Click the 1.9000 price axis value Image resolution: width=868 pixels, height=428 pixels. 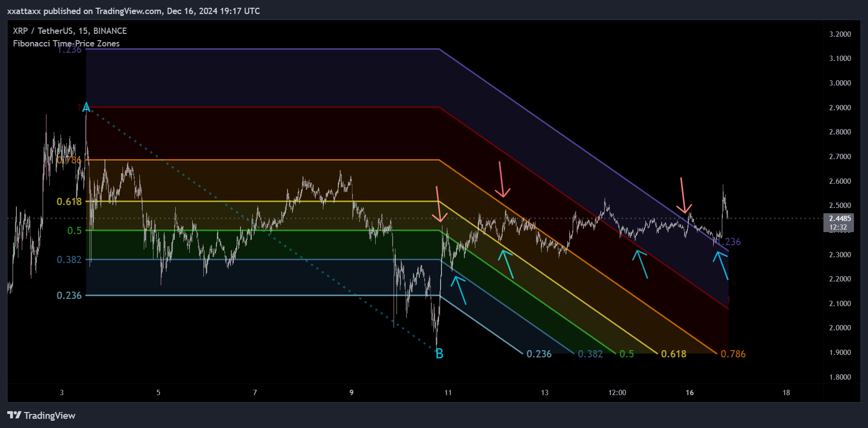coord(840,353)
